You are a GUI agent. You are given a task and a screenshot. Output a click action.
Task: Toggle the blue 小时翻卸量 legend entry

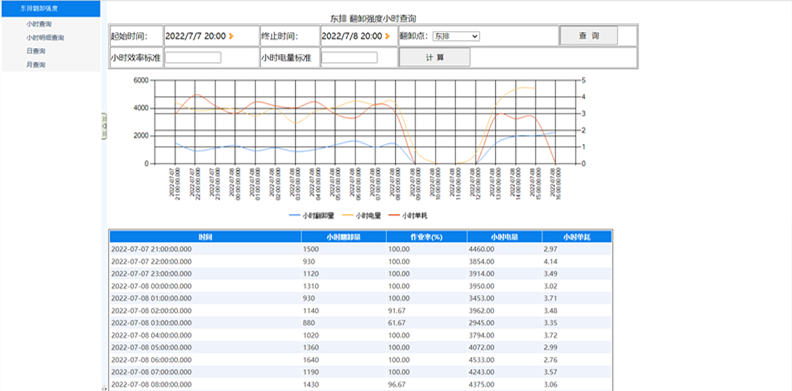[x=312, y=216]
